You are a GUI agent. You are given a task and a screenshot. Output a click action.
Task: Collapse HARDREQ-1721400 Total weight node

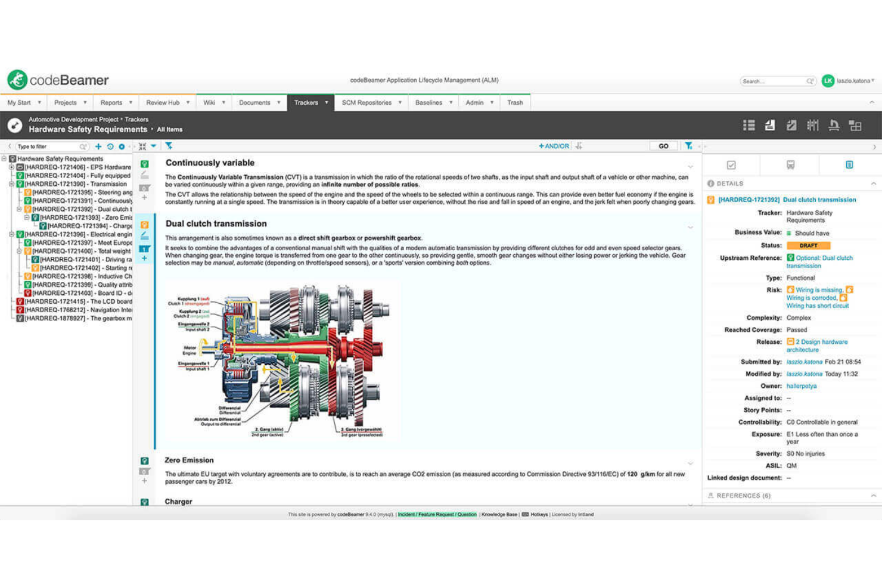pyautogui.click(x=19, y=251)
